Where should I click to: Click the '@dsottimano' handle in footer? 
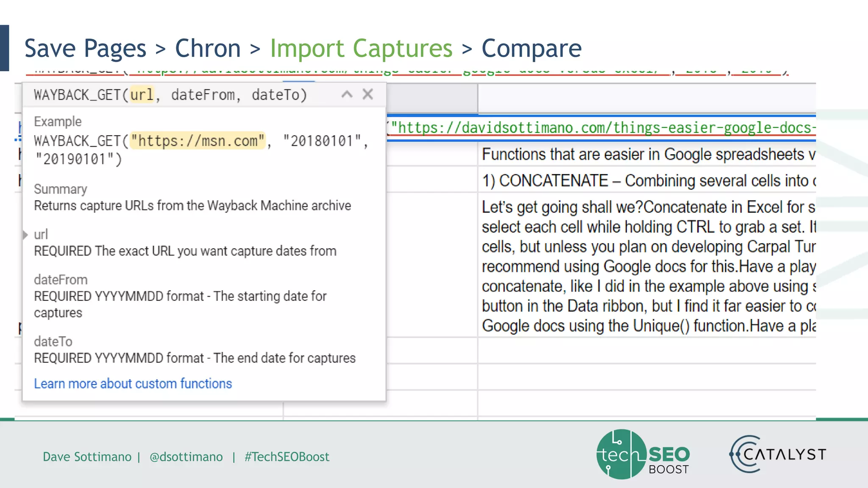186,457
